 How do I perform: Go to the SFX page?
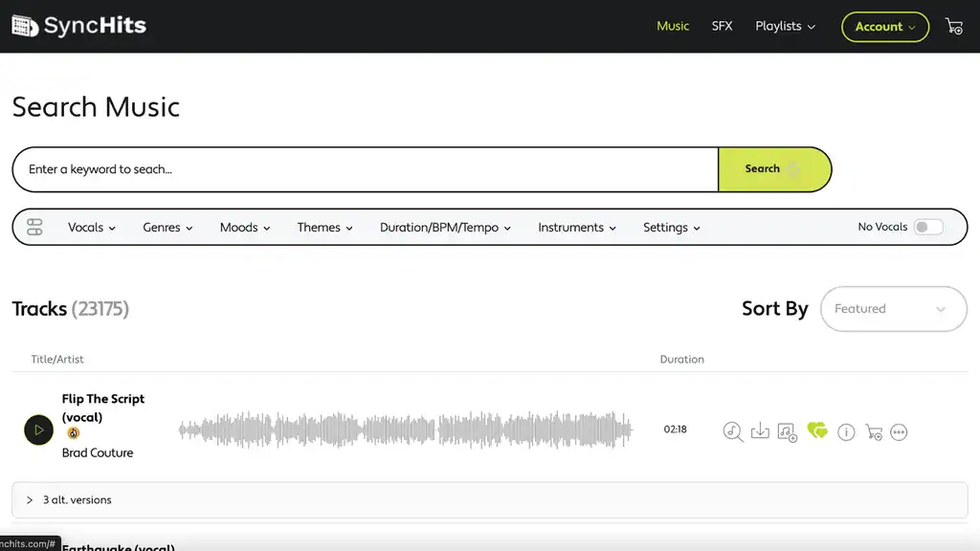pos(722,27)
